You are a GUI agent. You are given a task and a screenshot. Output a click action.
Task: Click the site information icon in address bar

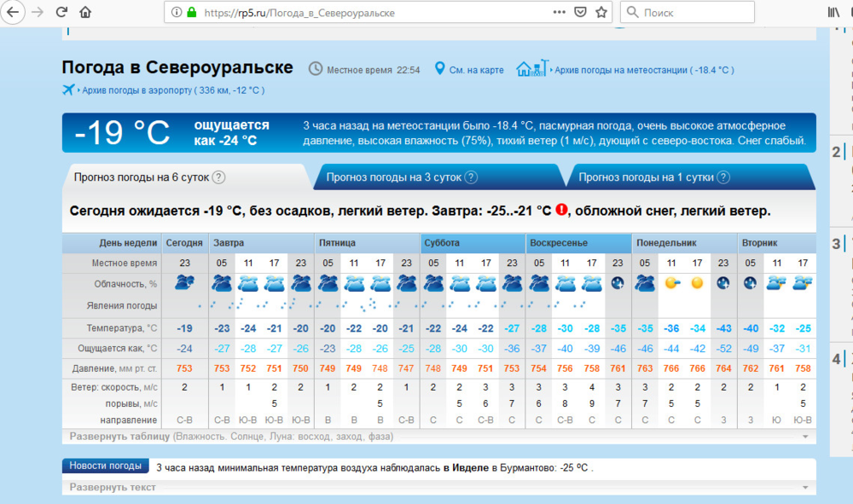point(177,13)
